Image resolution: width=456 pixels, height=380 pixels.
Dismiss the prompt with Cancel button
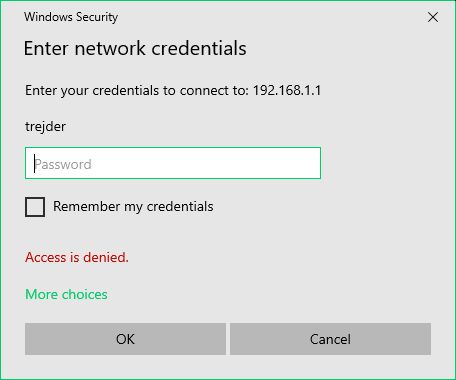point(330,339)
